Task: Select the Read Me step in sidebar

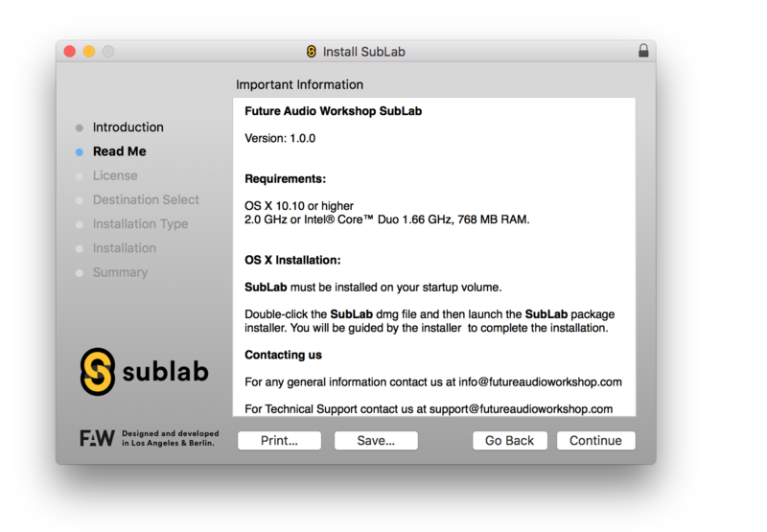Action: (119, 151)
